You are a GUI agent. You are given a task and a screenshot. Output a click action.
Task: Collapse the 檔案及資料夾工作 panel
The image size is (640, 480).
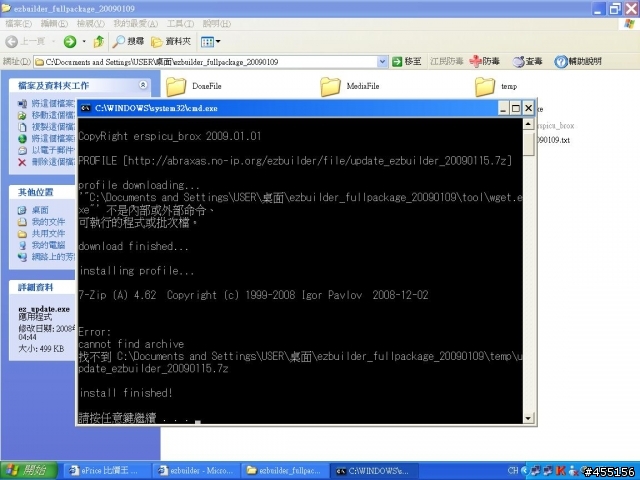143,85
